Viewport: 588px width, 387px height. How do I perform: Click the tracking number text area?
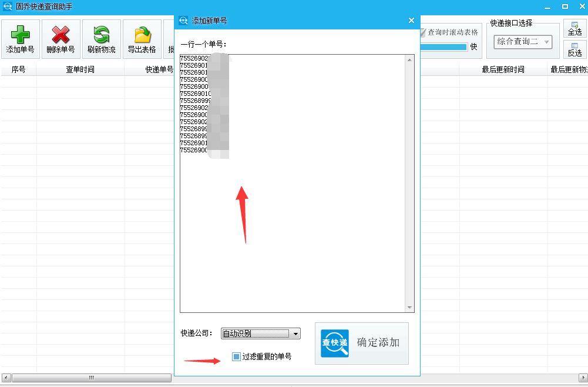point(294,206)
